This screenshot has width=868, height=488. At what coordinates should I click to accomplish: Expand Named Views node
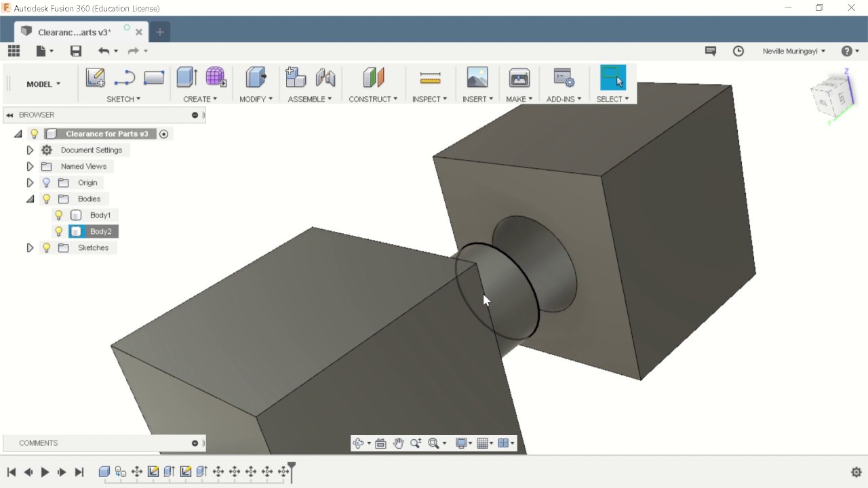30,166
